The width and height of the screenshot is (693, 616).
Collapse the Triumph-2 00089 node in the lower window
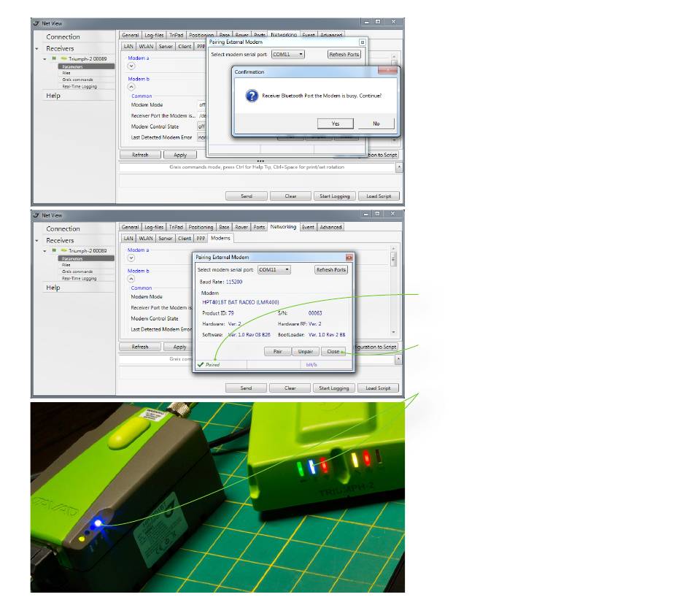pyautogui.click(x=44, y=251)
